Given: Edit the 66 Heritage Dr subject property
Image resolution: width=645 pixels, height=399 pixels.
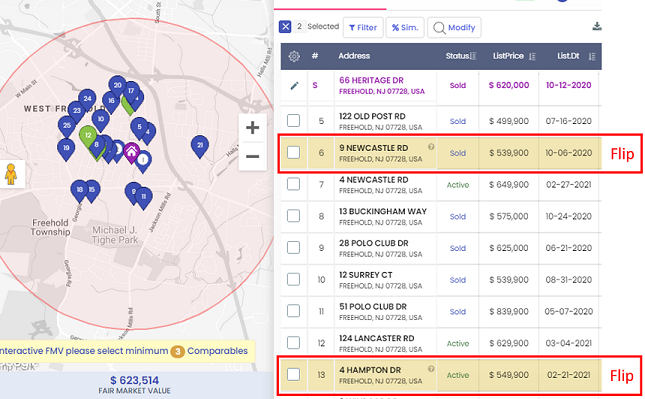Looking at the screenshot, I should (294, 86).
